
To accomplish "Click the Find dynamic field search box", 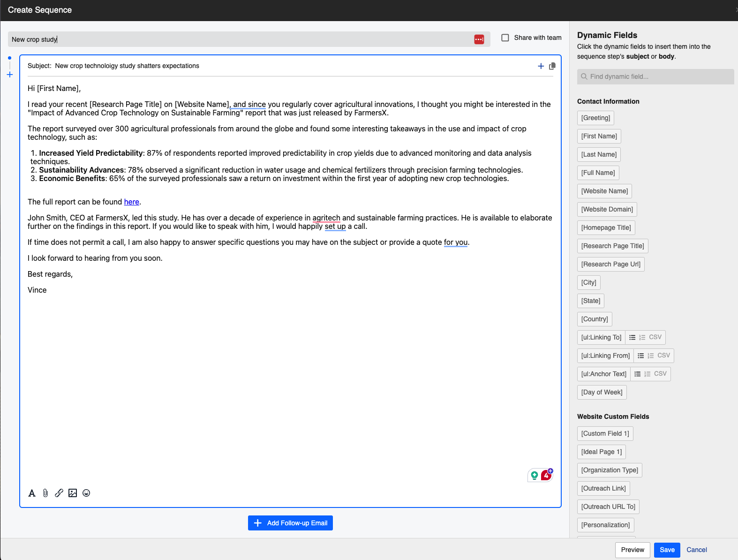I will coord(655,76).
